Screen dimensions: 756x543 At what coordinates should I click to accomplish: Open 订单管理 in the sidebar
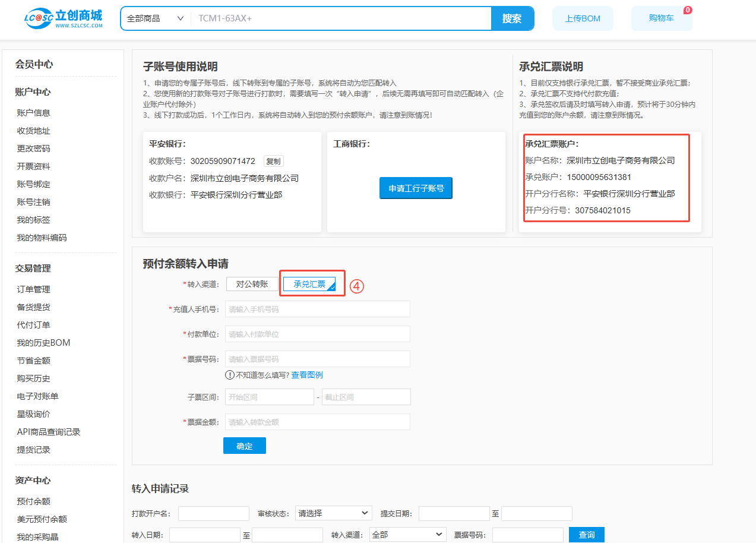[x=33, y=289]
